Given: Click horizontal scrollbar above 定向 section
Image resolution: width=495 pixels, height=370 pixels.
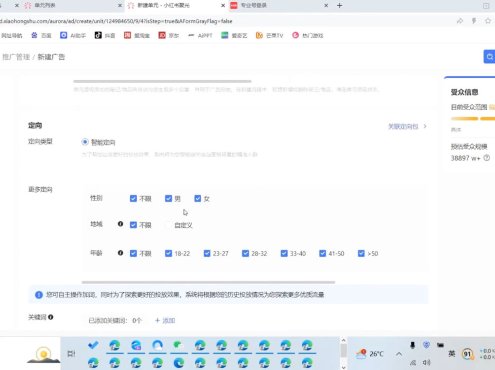Looking at the screenshot, I should tap(162, 81).
